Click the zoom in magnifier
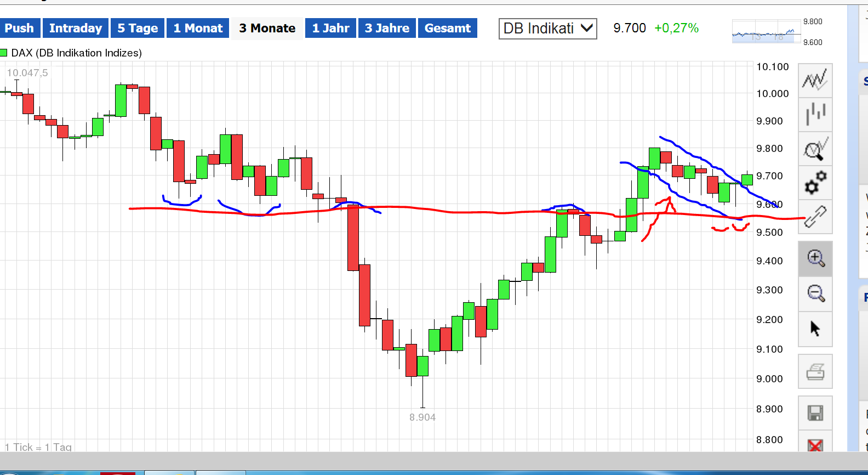This screenshot has width=868, height=475. [x=815, y=258]
